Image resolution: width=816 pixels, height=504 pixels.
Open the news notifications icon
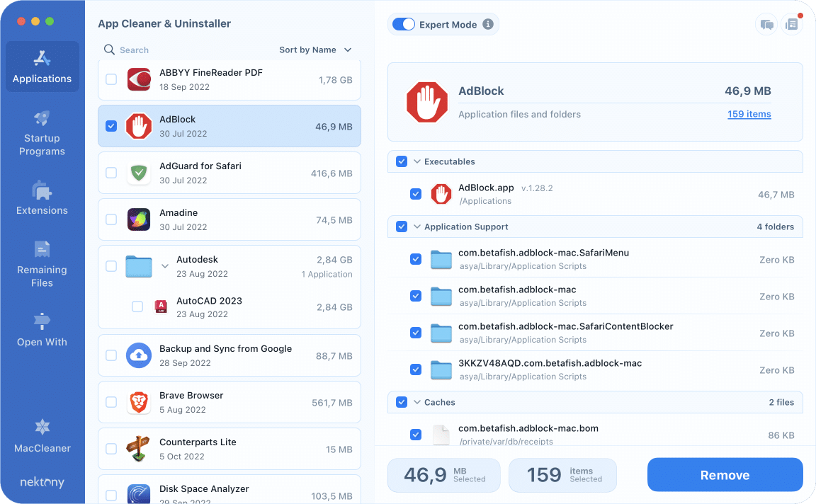click(791, 25)
